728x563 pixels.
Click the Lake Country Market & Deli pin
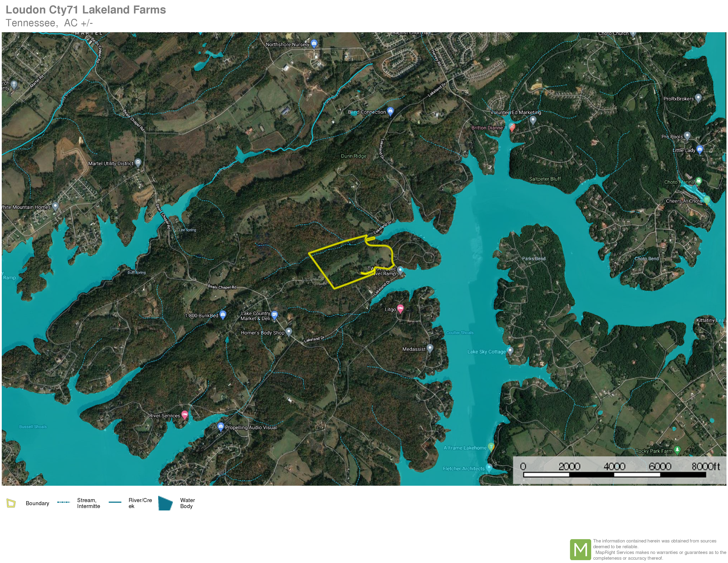274,314
